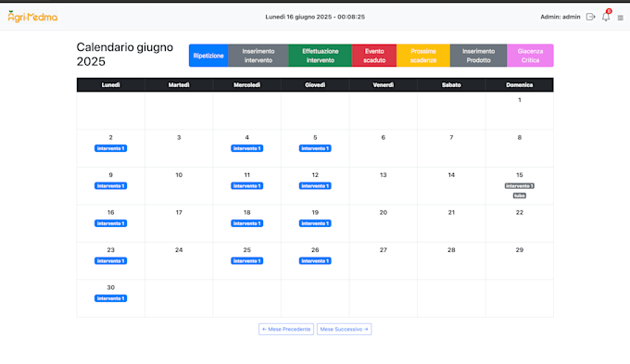This screenshot has height=364, width=630.
Task: Open the tubo badge on June 15
Action: coord(520,195)
